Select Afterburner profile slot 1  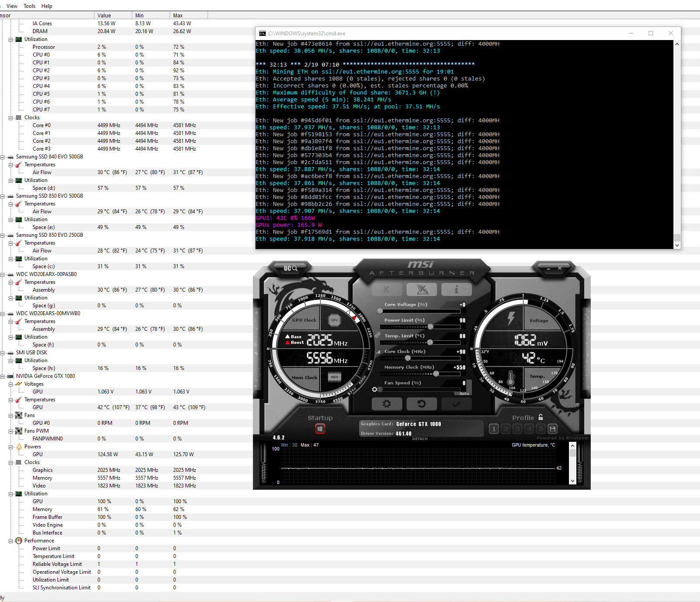pyautogui.click(x=494, y=429)
